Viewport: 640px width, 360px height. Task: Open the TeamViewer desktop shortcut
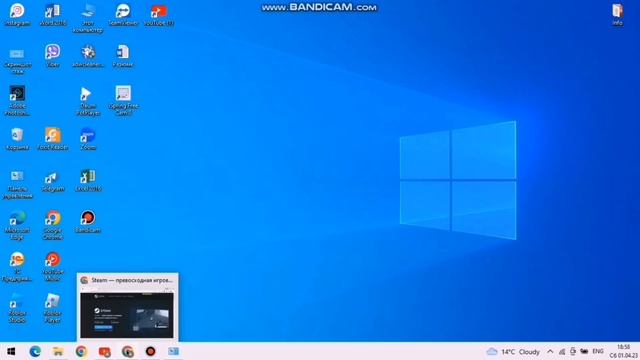point(123,15)
